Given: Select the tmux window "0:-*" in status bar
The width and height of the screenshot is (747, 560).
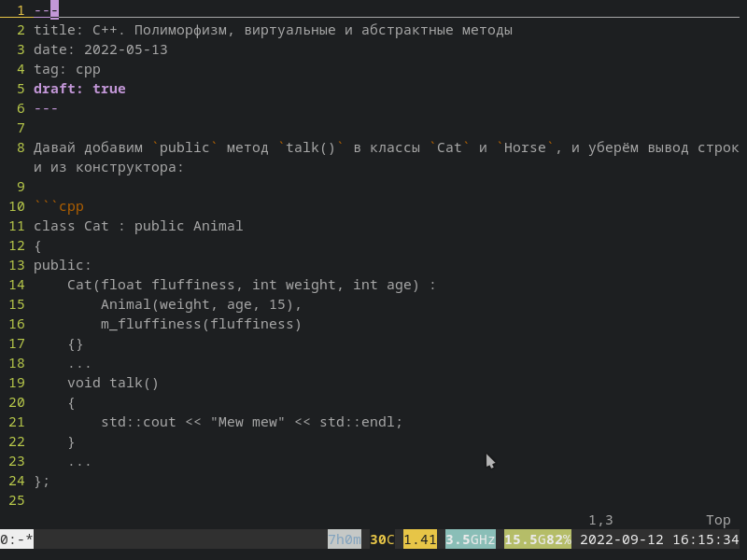Looking at the screenshot, I should tap(17, 539).
